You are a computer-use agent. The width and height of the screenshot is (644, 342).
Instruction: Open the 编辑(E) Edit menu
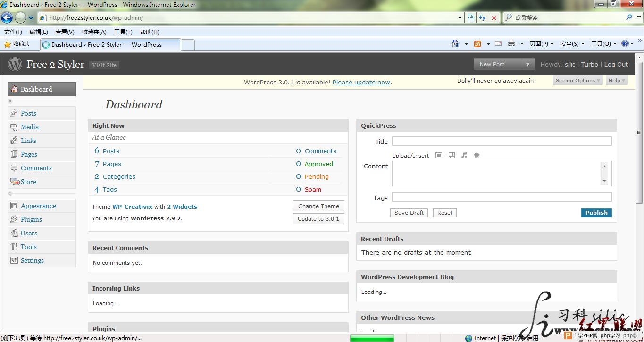pos(39,32)
